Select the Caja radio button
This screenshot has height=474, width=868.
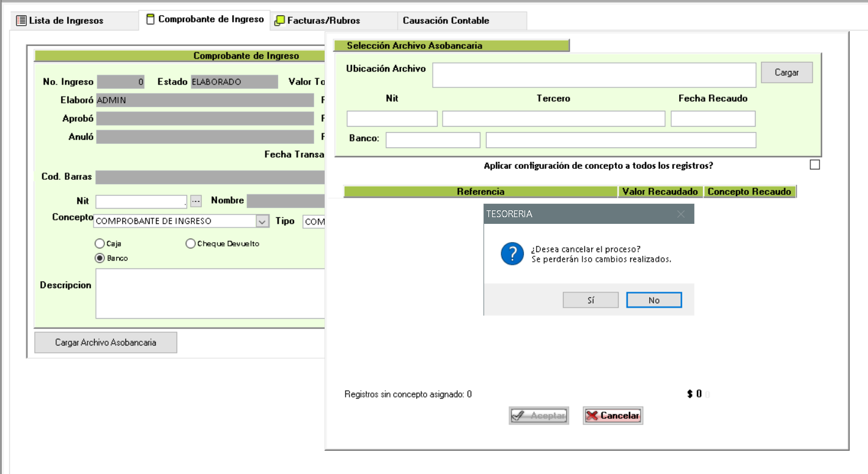[x=100, y=243]
